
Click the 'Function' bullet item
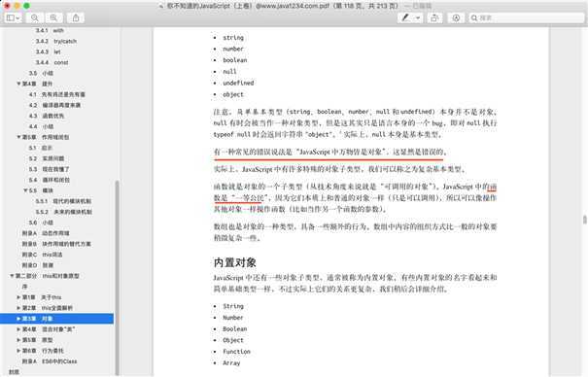point(236,352)
